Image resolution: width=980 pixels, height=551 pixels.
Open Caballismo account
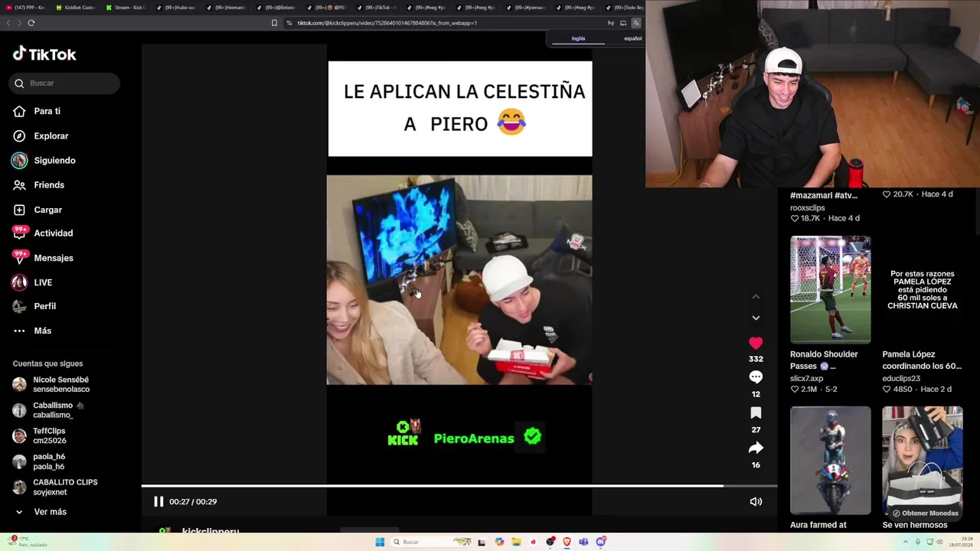point(47,410)
